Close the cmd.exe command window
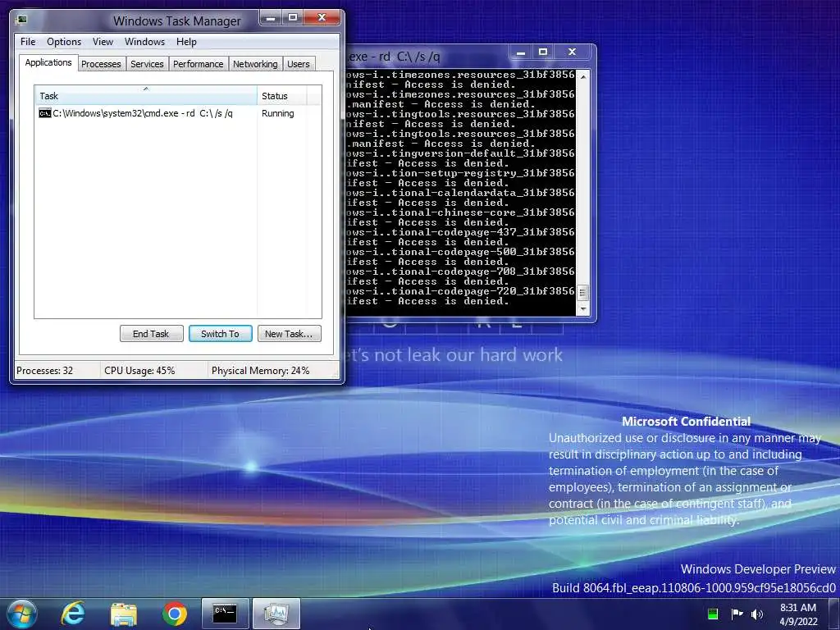 tap(572, 52)
